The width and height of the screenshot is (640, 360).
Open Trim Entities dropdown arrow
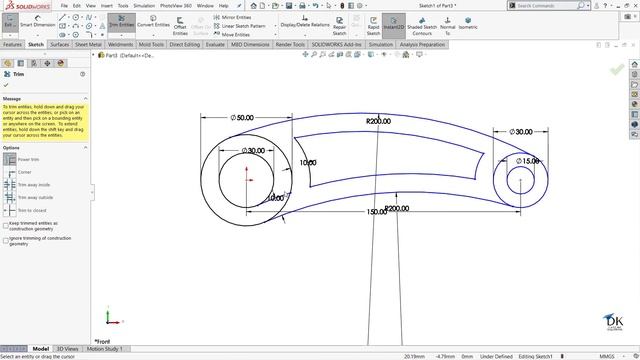coord(122,36)
